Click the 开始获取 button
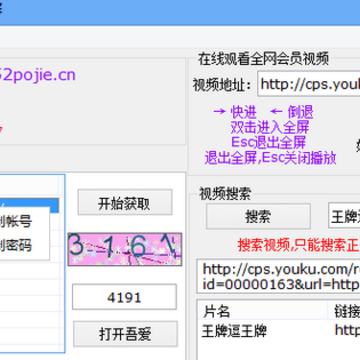 coord(125,202)
